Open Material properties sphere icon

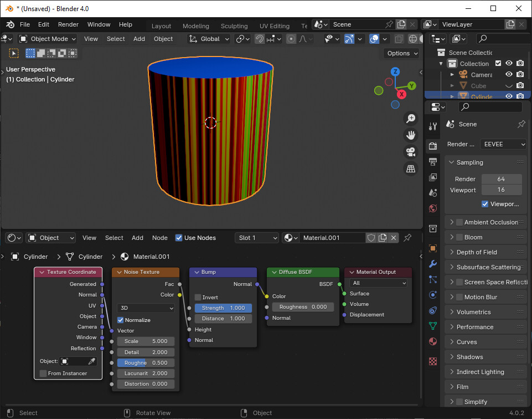[x=433, y=341]
